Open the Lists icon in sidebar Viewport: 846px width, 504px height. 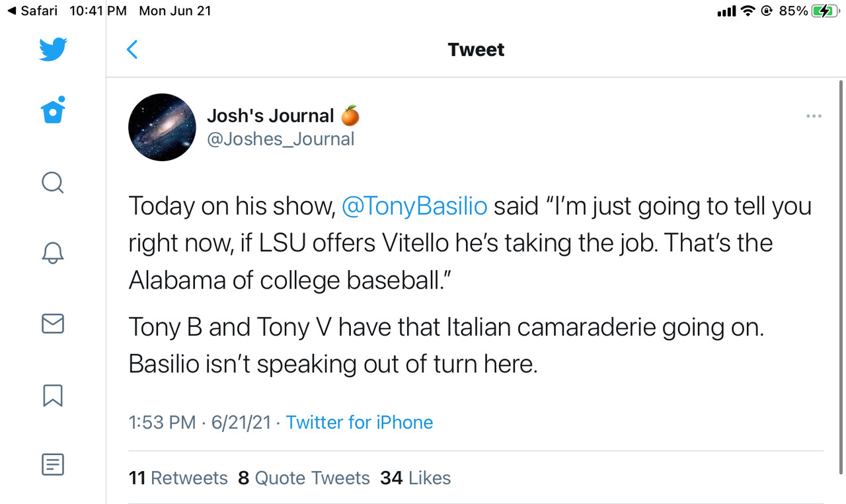pyautogui.click(x=53, y=465)
